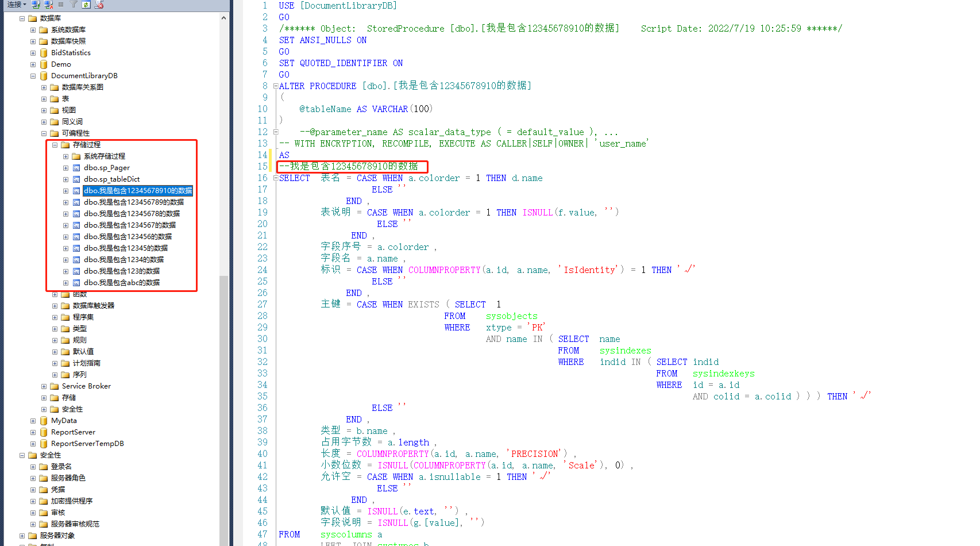Collapse the SELECT statement outline toggle
This screenshot has height=546, width=980.
tap(276, 178)
